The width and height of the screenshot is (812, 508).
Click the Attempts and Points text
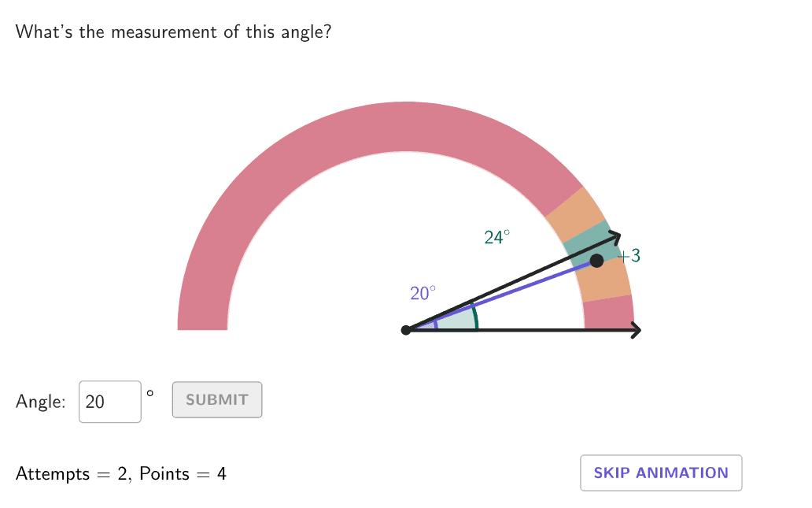click(x=121, y=474)
